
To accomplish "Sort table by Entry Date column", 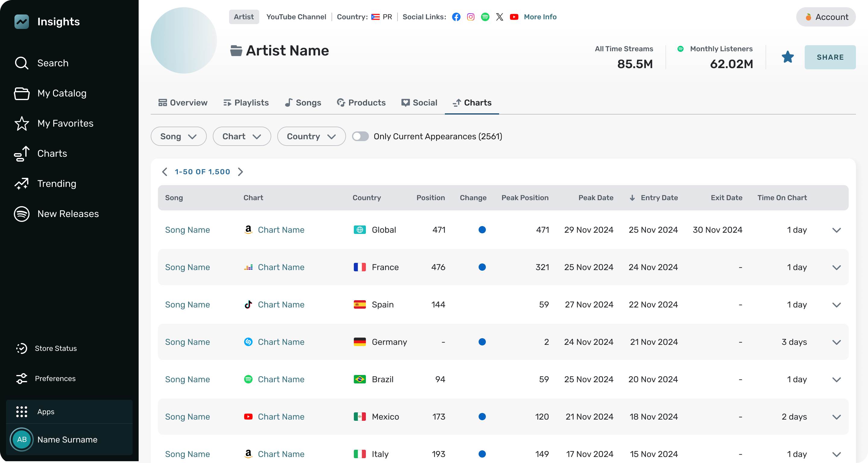I will [659, 198].
